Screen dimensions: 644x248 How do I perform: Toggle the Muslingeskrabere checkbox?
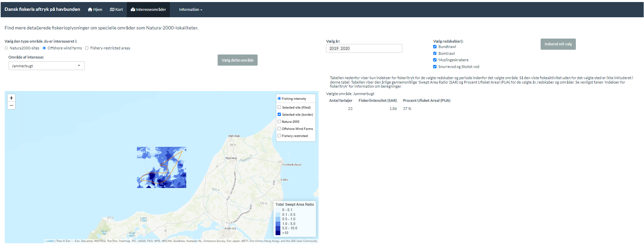point(435,60)
